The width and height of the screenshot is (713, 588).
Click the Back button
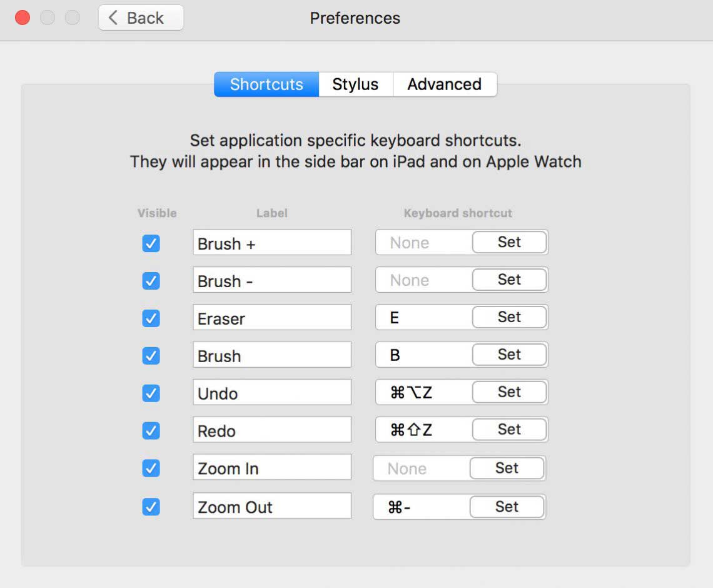pos(141,18)
